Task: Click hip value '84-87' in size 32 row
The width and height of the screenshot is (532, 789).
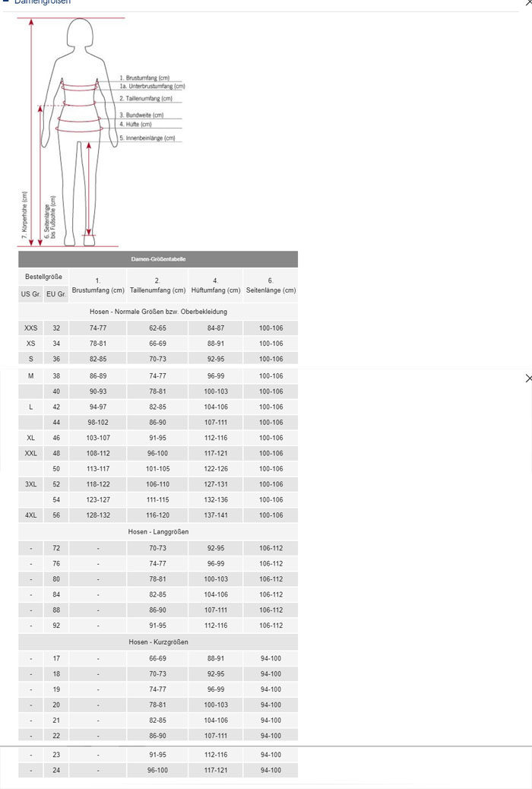Action: (x=216, y=328)
